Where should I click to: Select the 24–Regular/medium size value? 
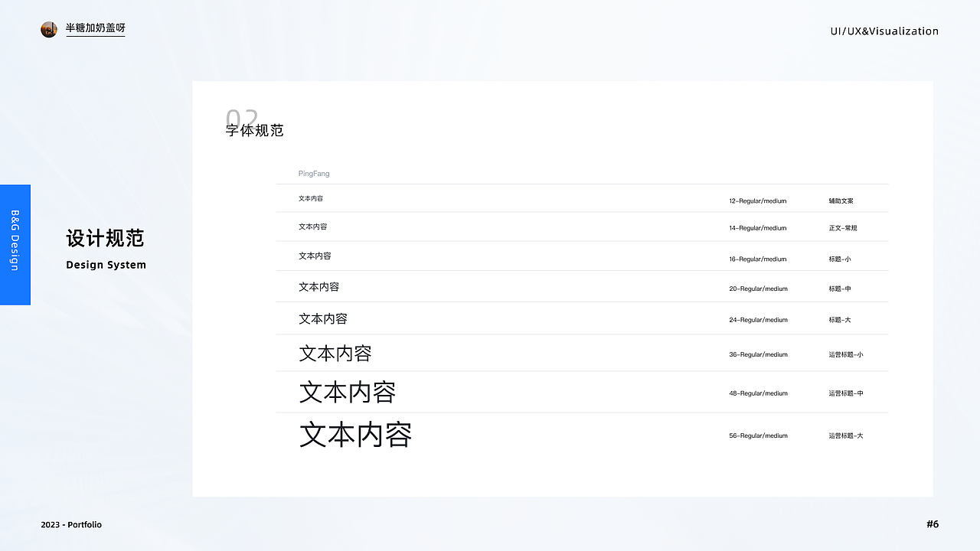758,320
